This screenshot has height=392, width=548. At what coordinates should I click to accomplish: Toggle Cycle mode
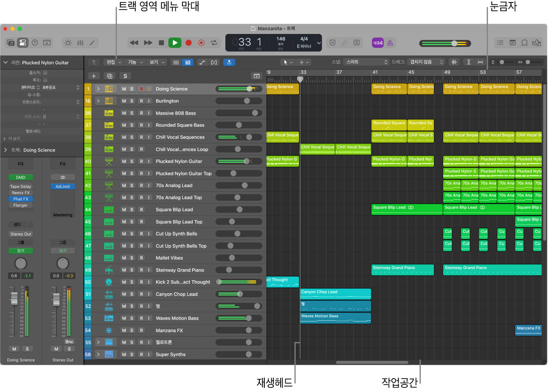tap(214, 43)
